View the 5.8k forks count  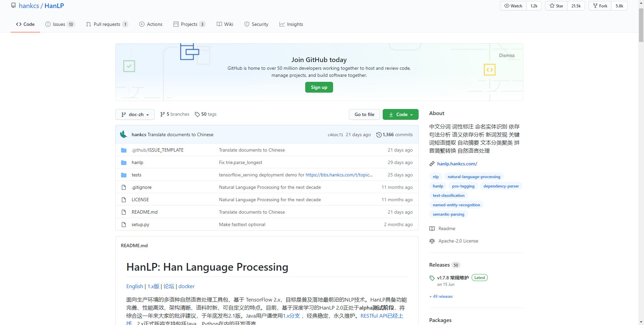click(619, 6)
